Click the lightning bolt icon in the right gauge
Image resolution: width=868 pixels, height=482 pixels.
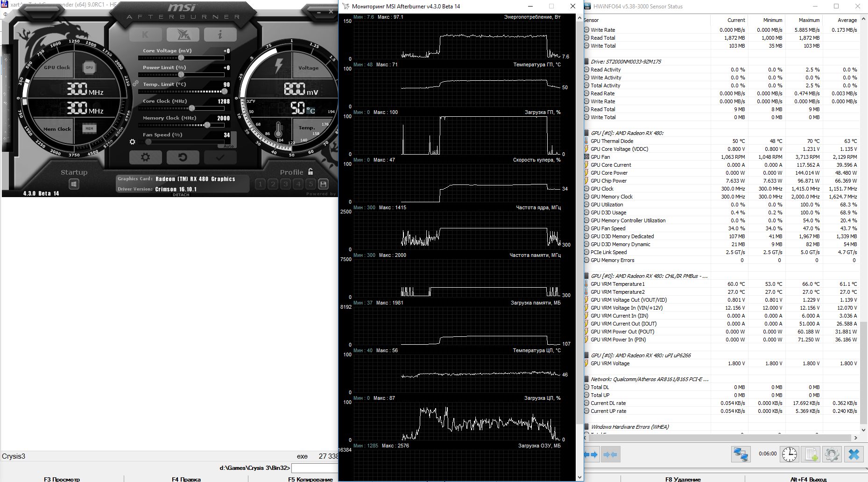pyautogui.click(x=279, y=66)
